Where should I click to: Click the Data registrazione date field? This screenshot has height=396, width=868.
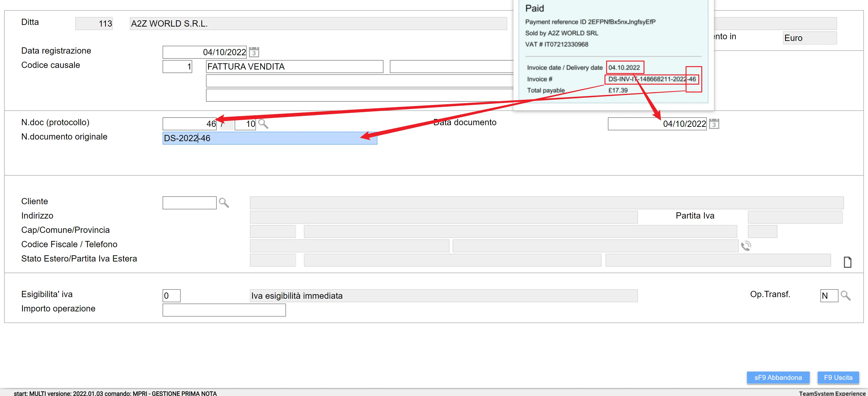204,52
